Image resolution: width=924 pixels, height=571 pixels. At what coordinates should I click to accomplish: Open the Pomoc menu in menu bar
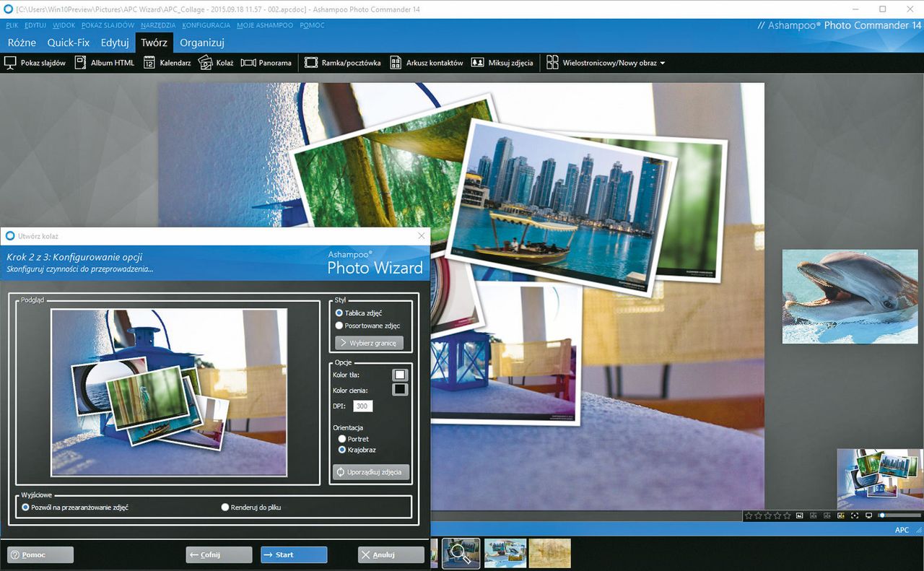pos(312,25)
